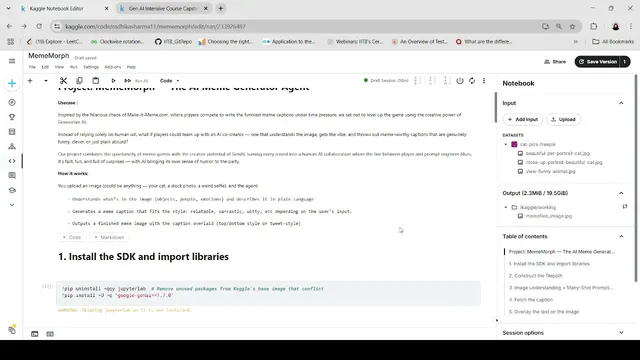Insert a Code cell below markdown
The width and height of the screenshot is (640, 360).
click(x=72, y=237)
